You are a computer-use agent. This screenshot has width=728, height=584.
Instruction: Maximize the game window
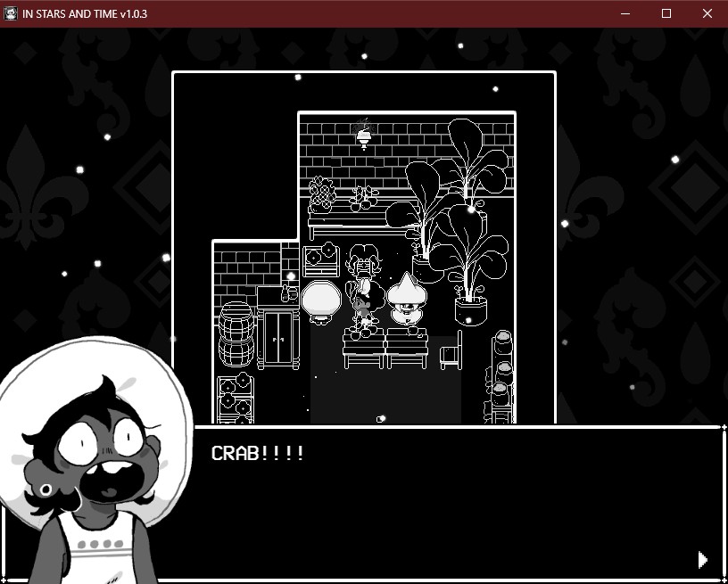666,13
